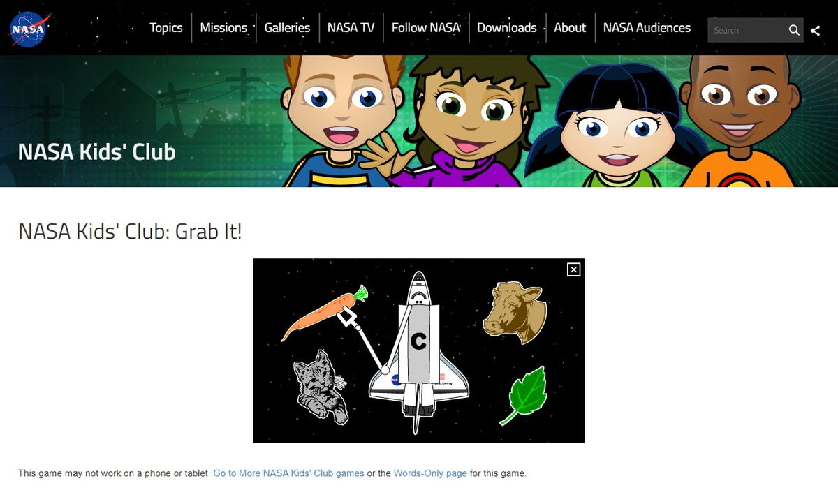838x504 pixels.
Task: Grab the orange carrot in the game
Action: coord(325,313)
